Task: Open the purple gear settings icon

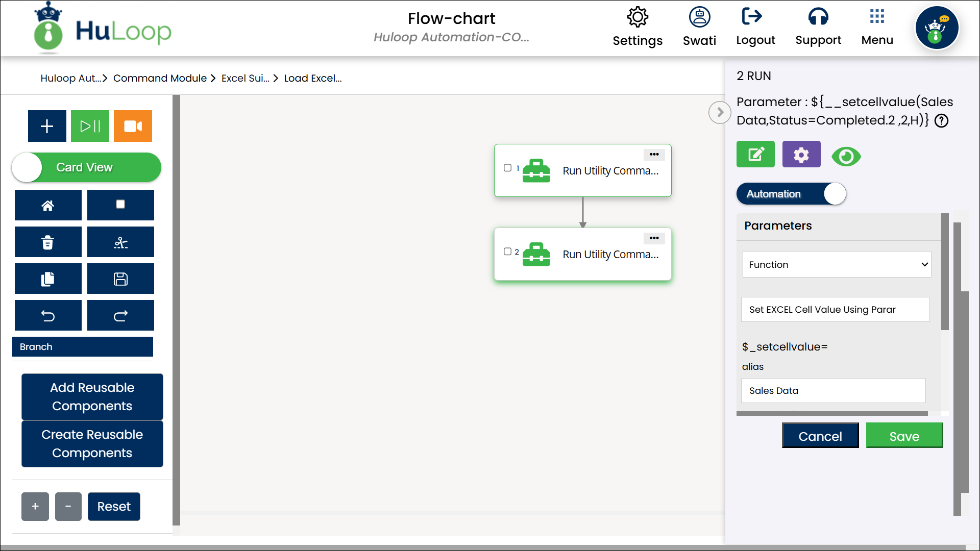Action: tap(801, 155)
